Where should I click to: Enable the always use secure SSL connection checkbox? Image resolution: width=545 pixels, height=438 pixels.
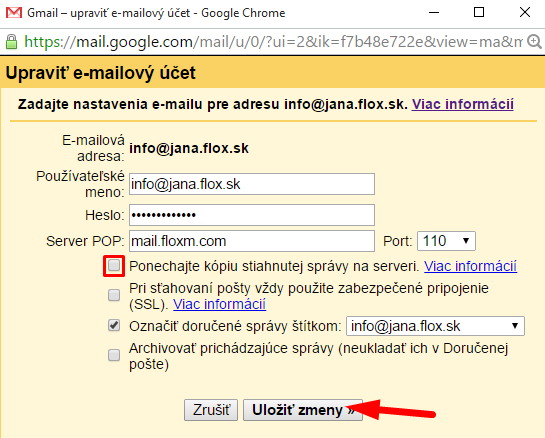click(114, 295)
